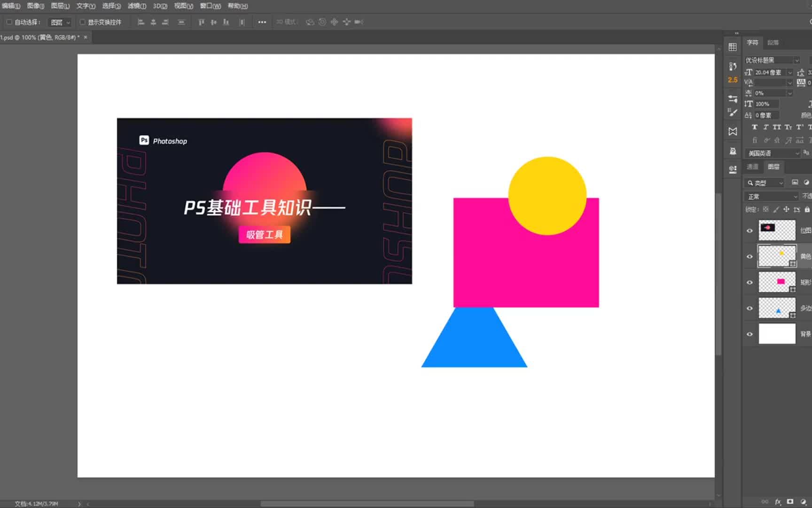Click the pixel layer filter icon
The image size is (812, 508).
point(795,183)
